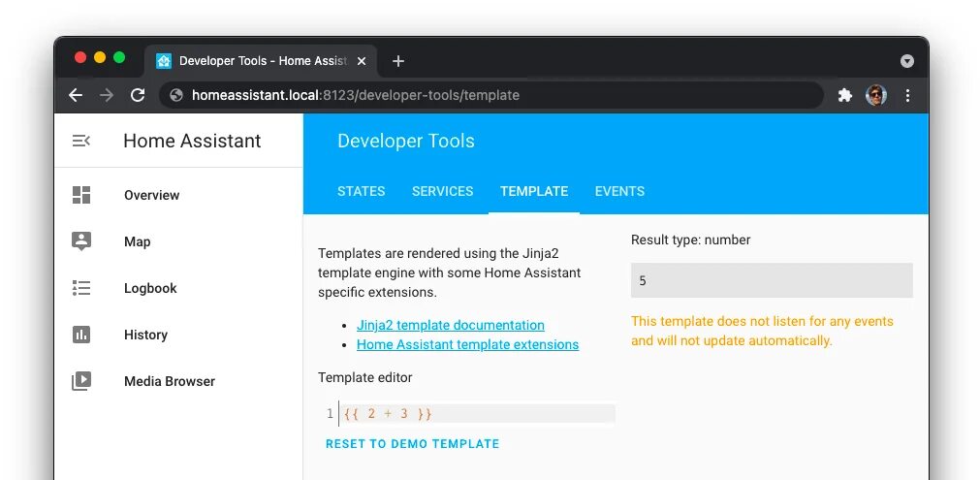Click the Map icon in the sidebar
Viewport: 980px width, 480px height.
point(81,241)
